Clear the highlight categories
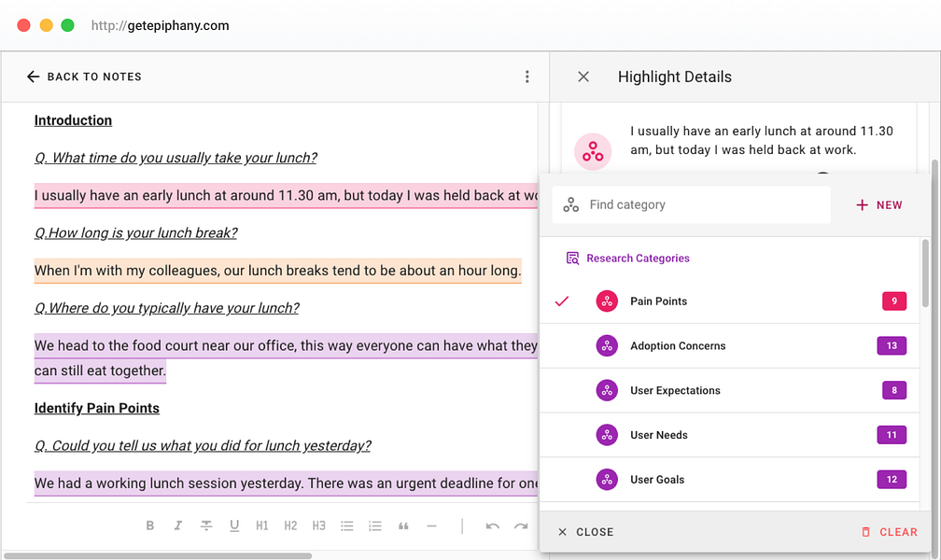 pos(890,532)
